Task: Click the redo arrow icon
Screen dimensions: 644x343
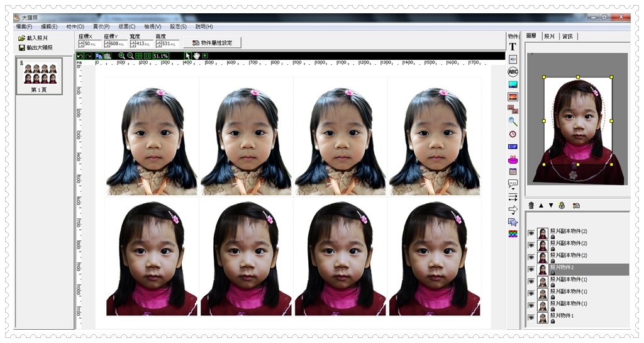Action: point(88,56)
